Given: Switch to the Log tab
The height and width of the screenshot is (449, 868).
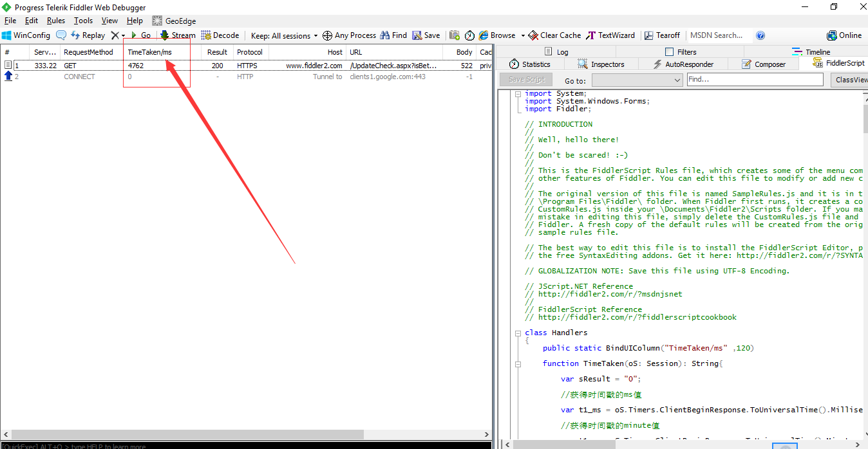Looking at the screenshot, I should pos(556,51).
